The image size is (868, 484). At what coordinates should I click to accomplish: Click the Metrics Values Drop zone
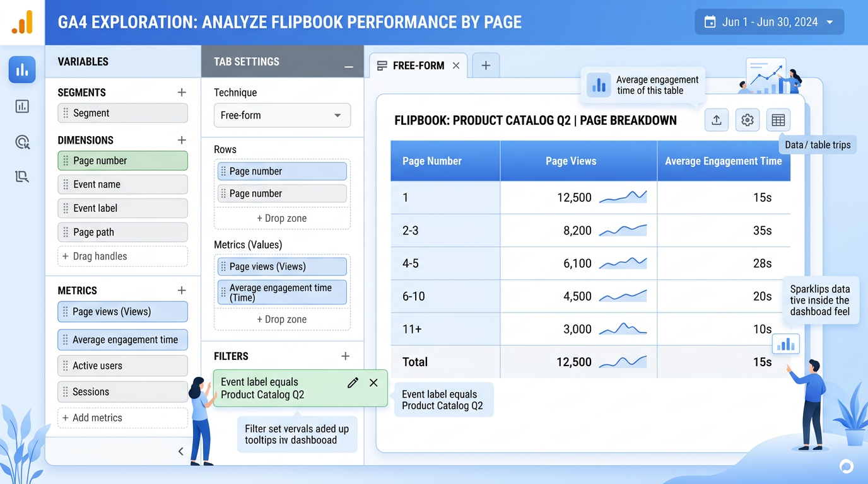pyautogui.click(x=282, y=320)
